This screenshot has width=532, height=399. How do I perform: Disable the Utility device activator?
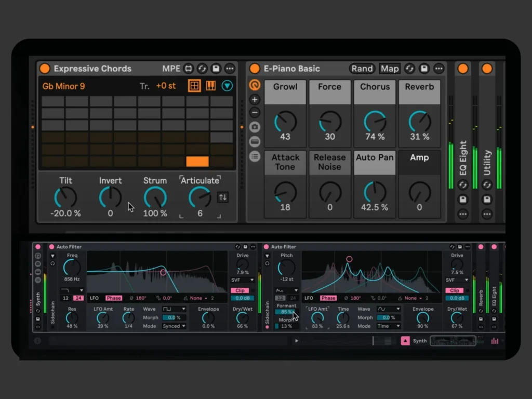click(x=487, y=69)
